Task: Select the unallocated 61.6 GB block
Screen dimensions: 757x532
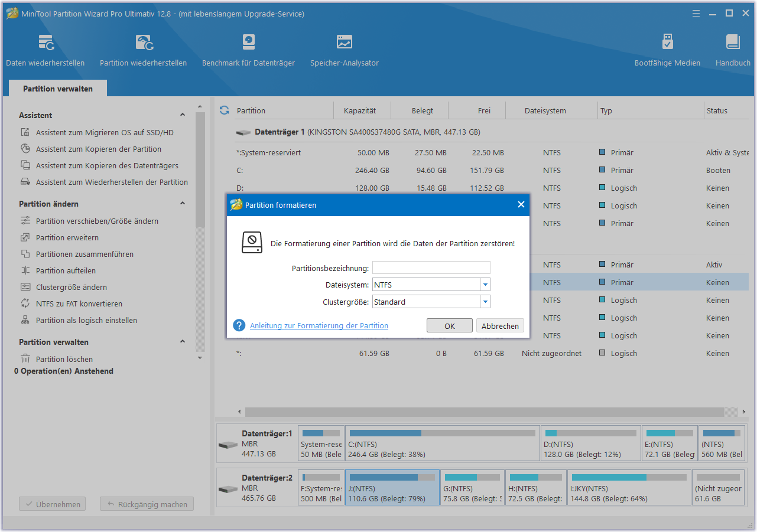Action: click(x=718, y=488)
